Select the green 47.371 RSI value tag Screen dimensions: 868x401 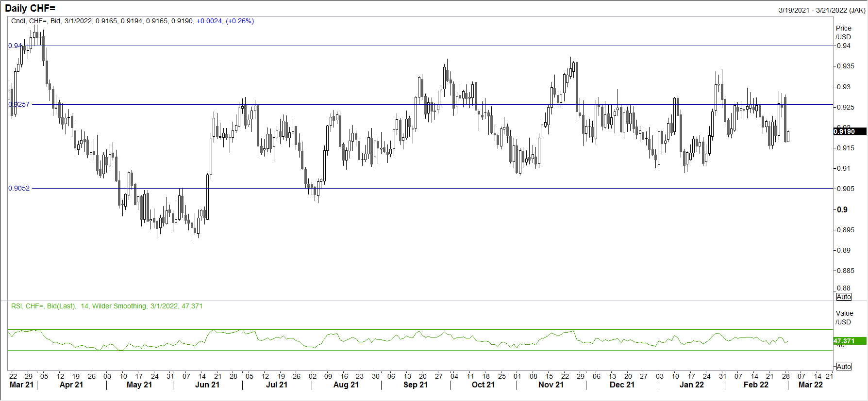click(x=850, y=341)
